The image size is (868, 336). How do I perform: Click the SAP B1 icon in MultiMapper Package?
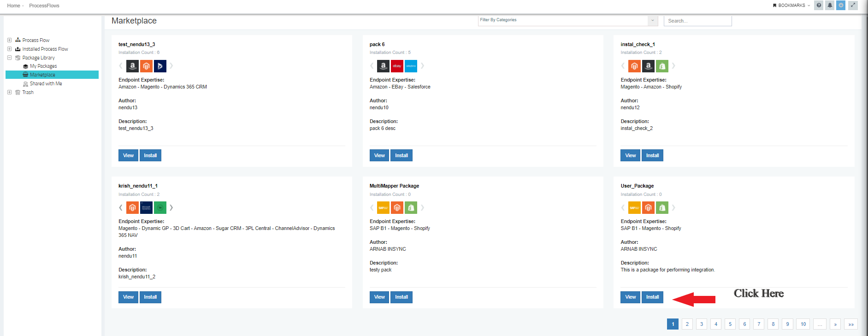(383, 208)
